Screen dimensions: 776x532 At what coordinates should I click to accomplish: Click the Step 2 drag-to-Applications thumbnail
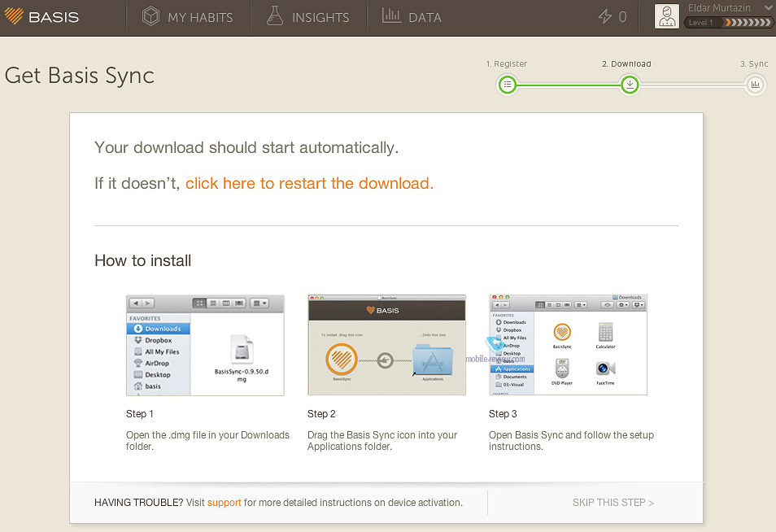[386, 346]
